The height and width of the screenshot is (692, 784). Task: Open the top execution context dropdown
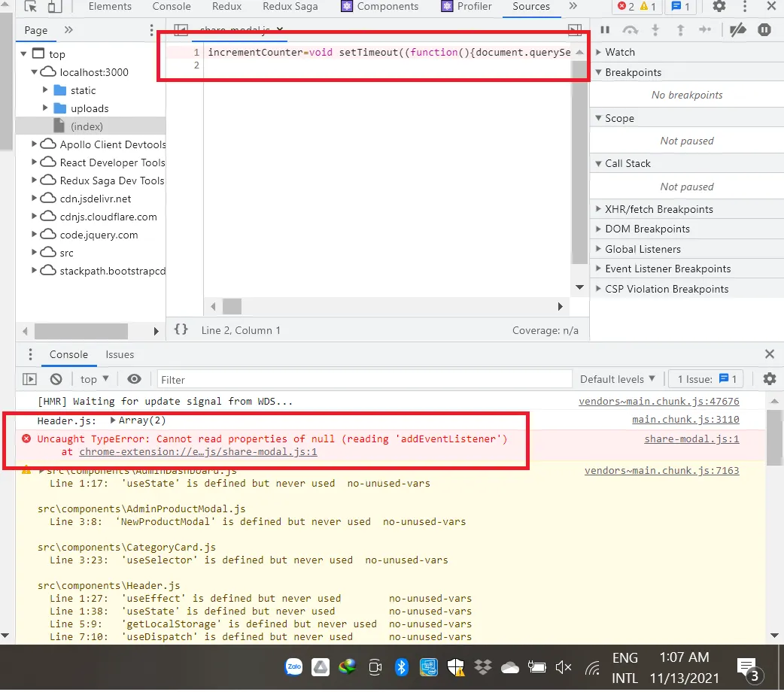pyautogui.click(x=95, y=379)
